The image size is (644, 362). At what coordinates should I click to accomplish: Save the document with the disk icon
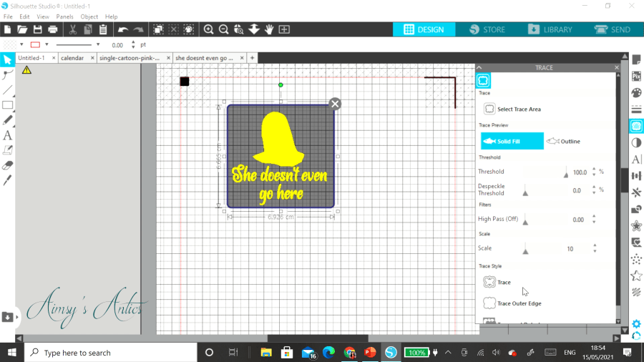point(37,29)
